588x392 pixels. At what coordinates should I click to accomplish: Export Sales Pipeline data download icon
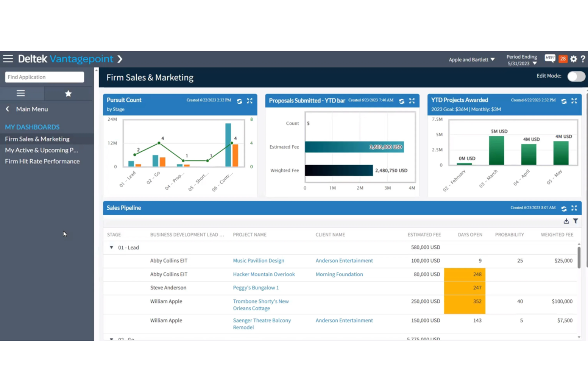pos(566,221)
